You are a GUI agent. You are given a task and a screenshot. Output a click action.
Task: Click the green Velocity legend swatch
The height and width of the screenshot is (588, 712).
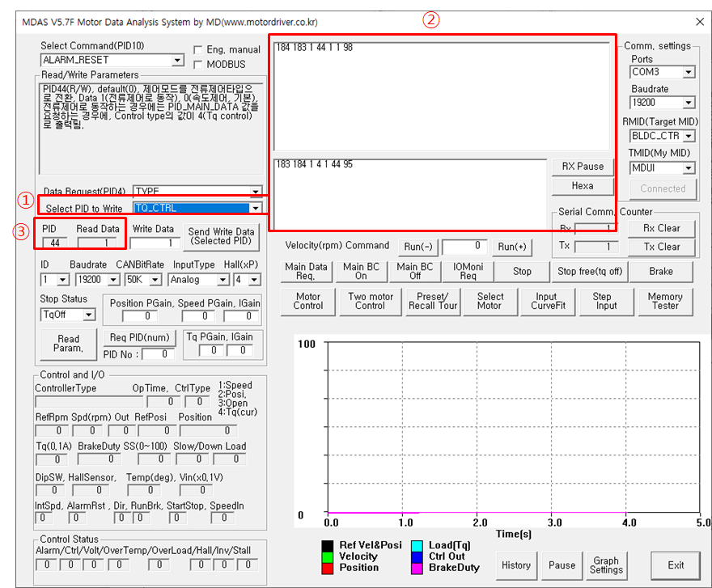click(x=328, y=557)
